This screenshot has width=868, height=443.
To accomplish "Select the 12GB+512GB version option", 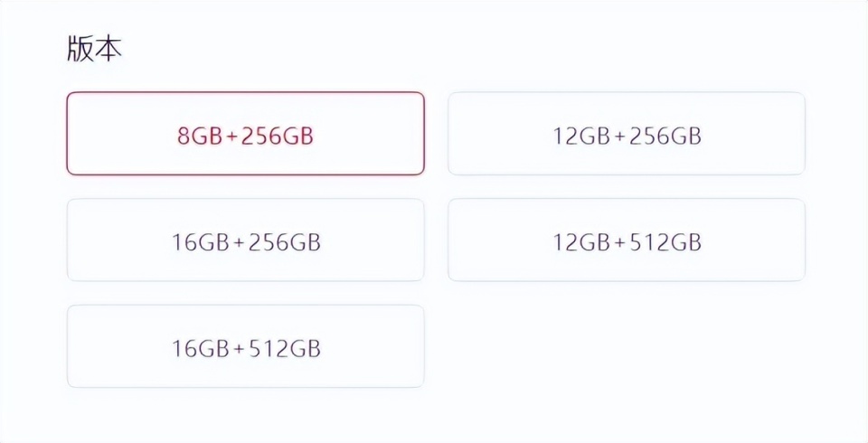I will click(627, 240).
